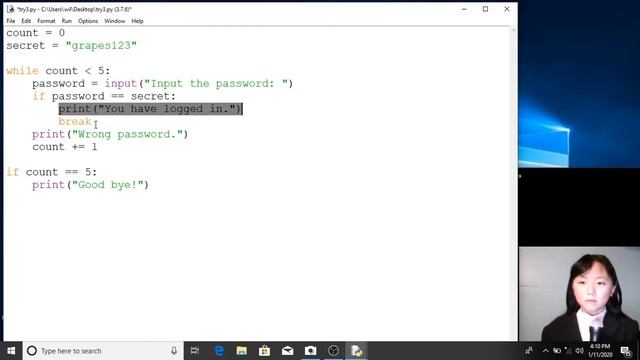Open the Window menu
Viewport: 640px width, 360px height.
114,21
